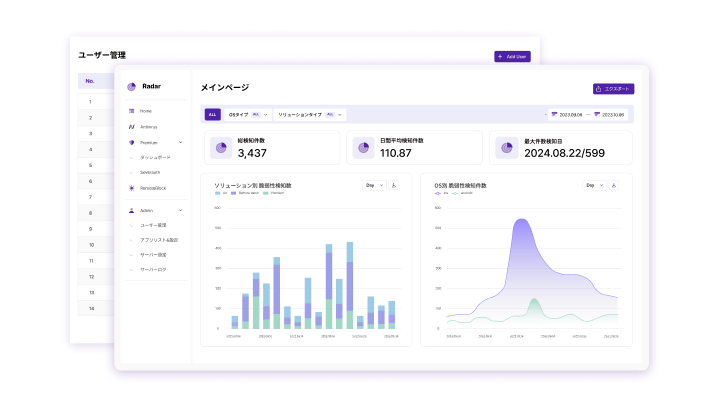Screen dimensions: 720x405
Task: Open the OSタイプ dropdown
Action: (248, 114)
